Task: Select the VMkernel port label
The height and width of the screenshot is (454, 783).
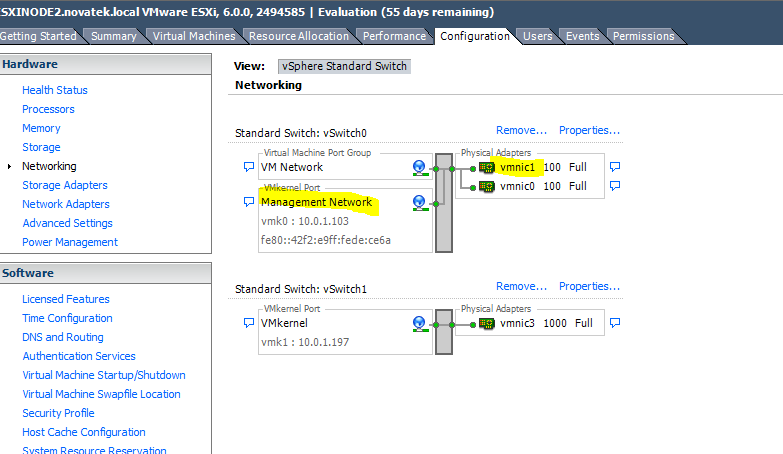Action: [284, 323]
